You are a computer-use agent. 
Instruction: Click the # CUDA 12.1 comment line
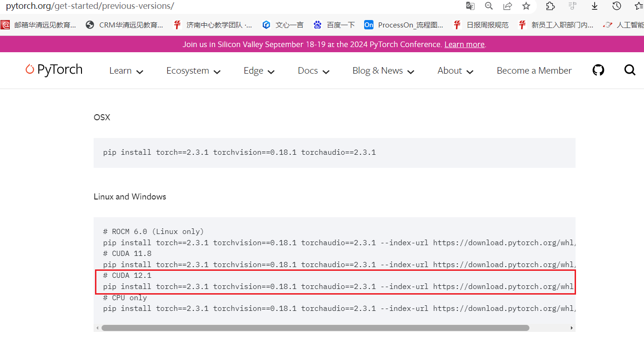[x=127, y=275]
